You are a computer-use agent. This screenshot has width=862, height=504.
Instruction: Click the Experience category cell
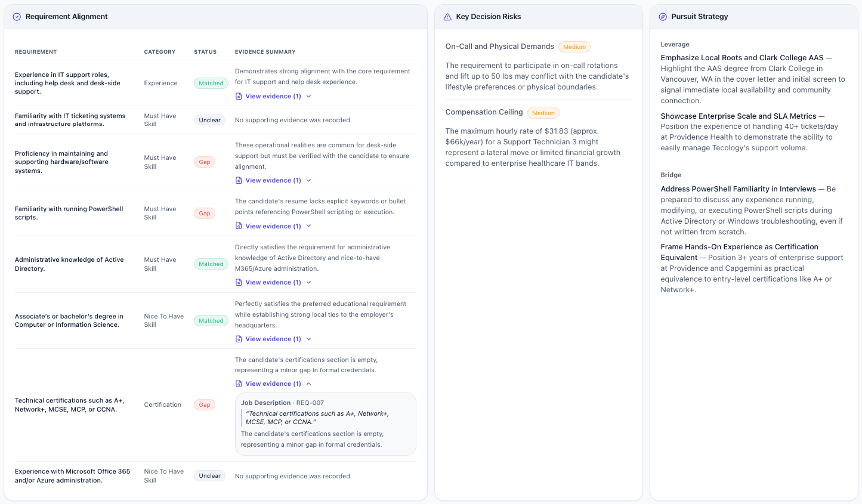[x=160, y=83]
